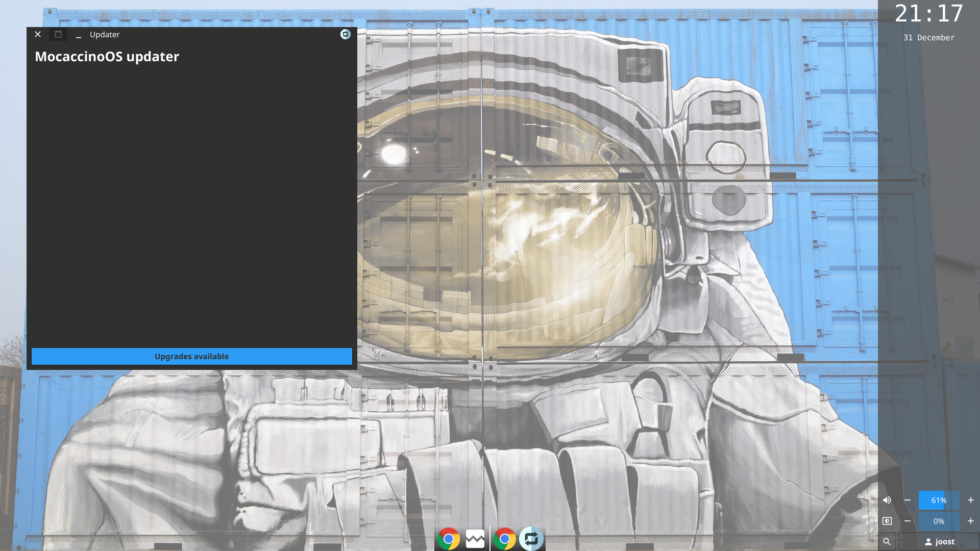The height and width of the screenshot is (551, 980).
Task: Open the system monitor graph icon in the dock
Action: point(475,539)
